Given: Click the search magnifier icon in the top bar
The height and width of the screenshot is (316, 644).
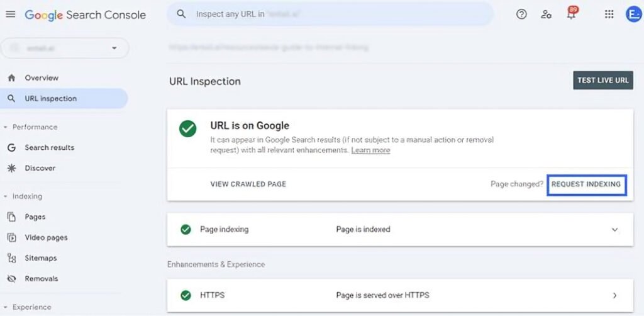Looking at the screenshot, I should pyautogui.click(x=181, y=14).
